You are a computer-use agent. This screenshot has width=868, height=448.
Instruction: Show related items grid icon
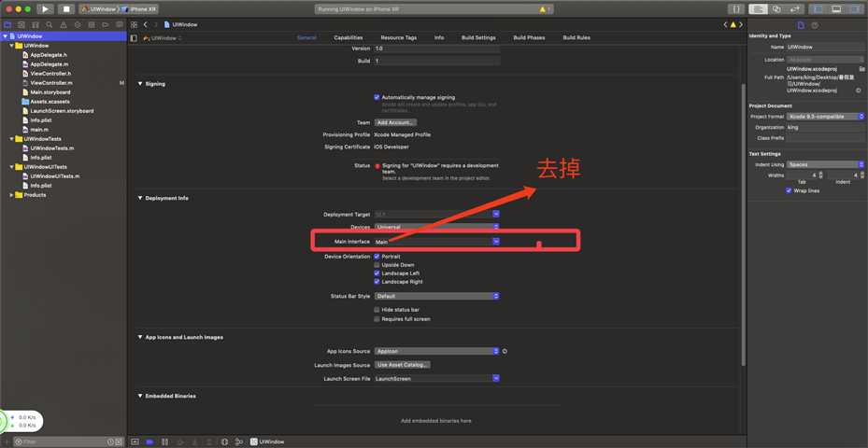(134, 25)
